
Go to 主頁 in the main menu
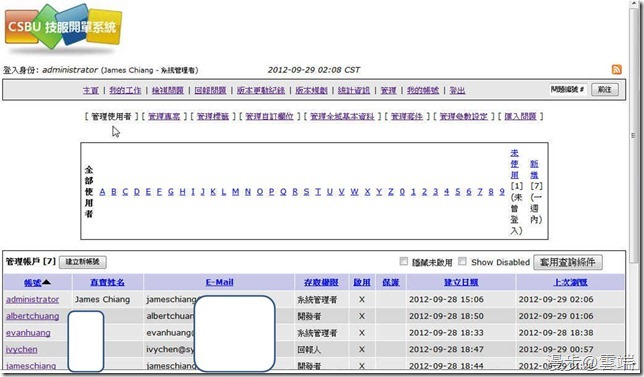click(91, 90)
